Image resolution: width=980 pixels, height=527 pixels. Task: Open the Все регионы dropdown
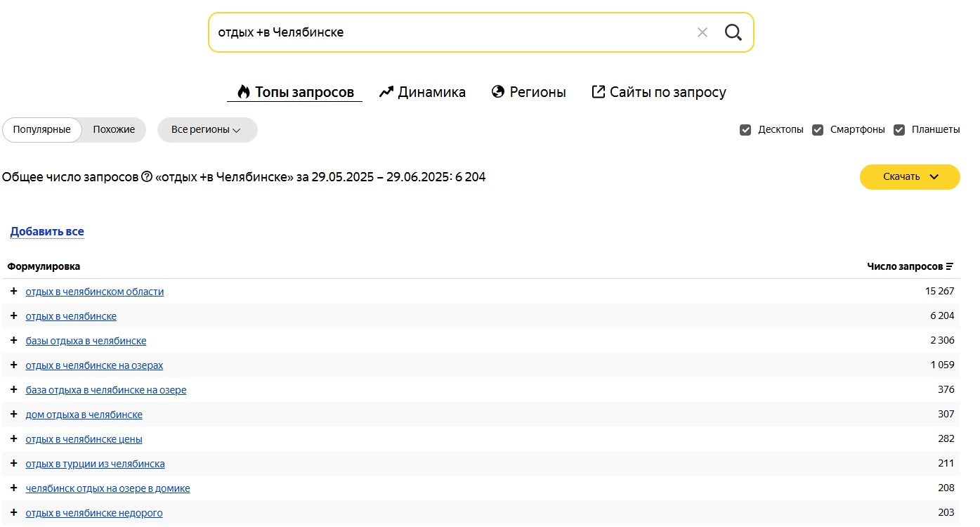[207, 130]
